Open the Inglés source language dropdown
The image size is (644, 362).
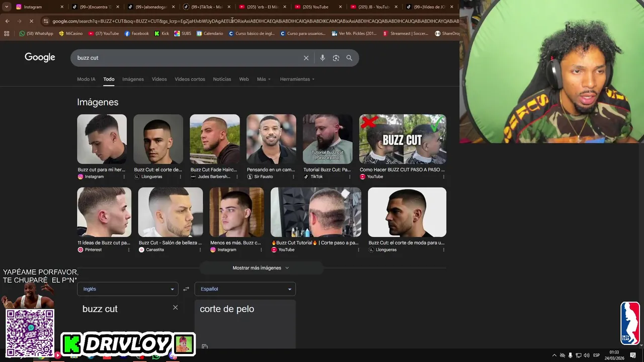[127, 289]
